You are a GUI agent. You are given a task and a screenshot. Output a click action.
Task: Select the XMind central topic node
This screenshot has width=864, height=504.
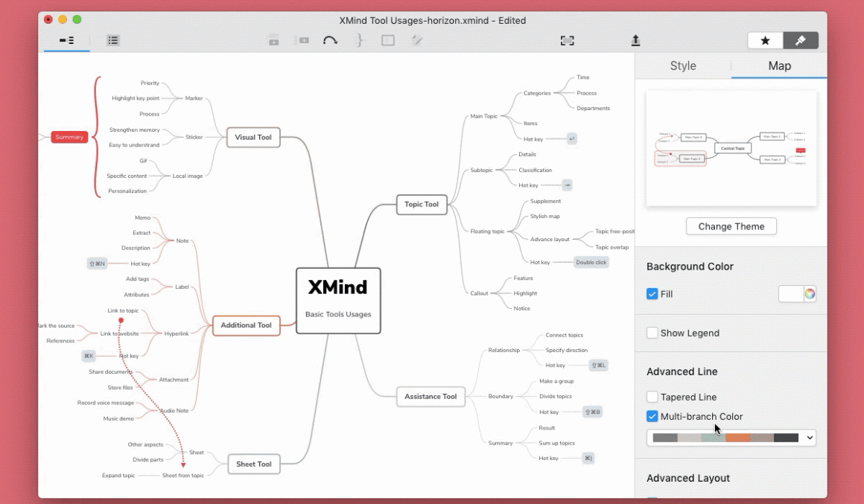pos(338,300)
